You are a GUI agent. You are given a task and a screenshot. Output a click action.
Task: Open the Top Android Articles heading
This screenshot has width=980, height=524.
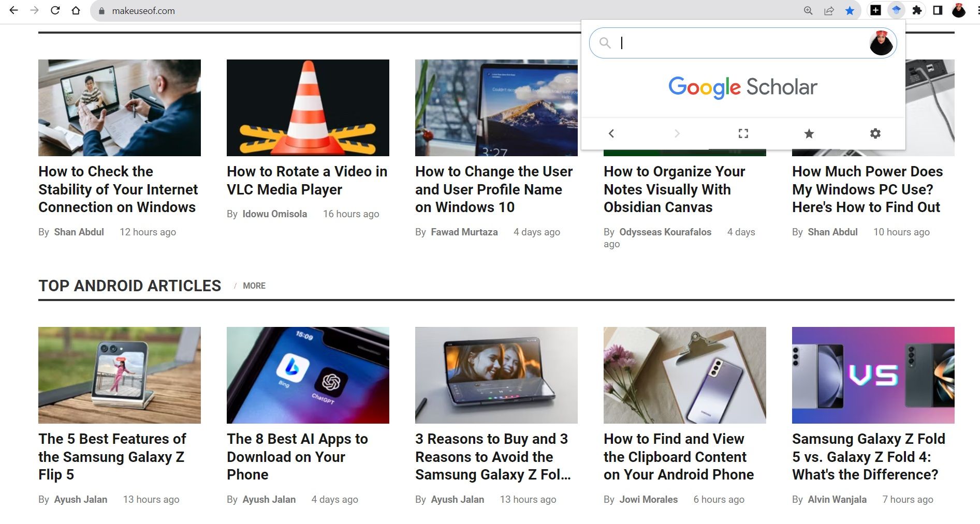click(x=130, y=286)
